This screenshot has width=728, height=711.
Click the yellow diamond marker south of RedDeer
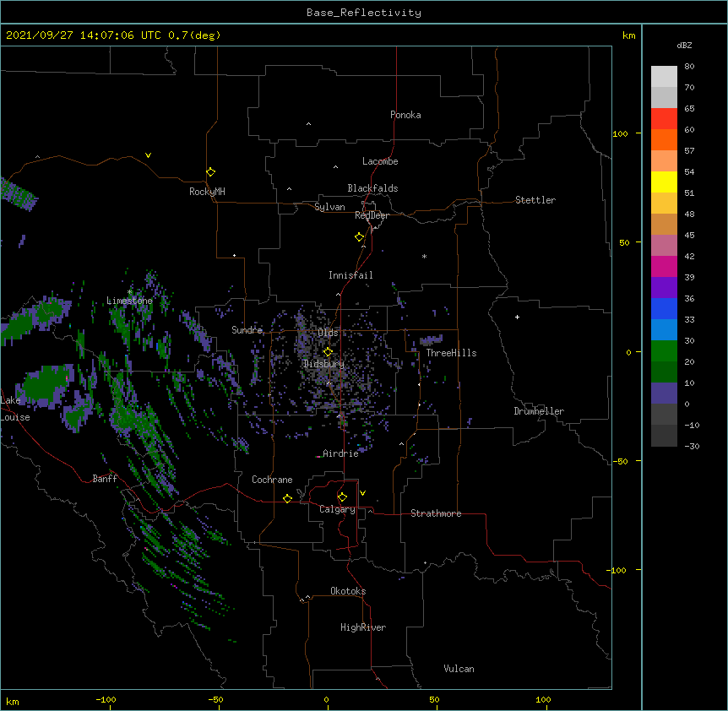point(359,236)
